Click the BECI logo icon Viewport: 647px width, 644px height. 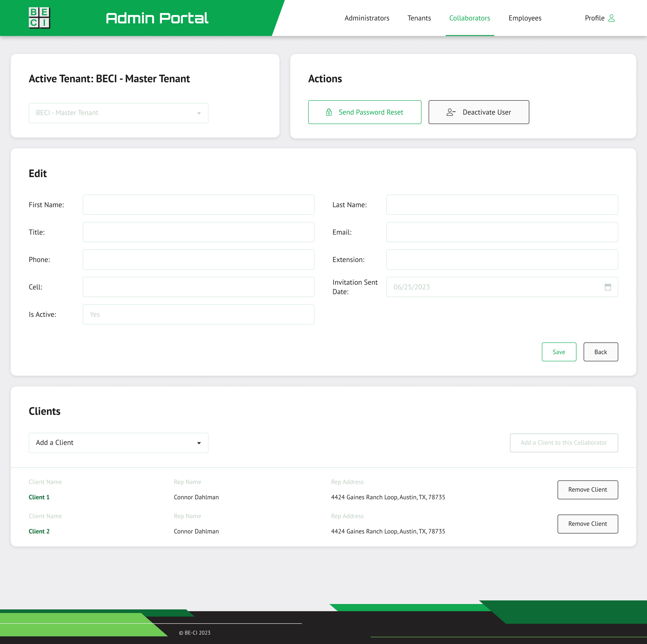(x=39, y=18)
